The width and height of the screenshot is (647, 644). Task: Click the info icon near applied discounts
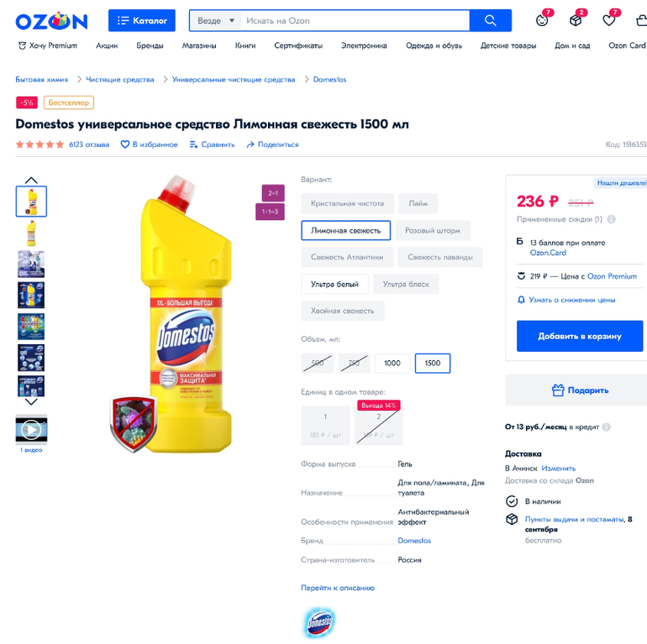click(x=612, y=219)
